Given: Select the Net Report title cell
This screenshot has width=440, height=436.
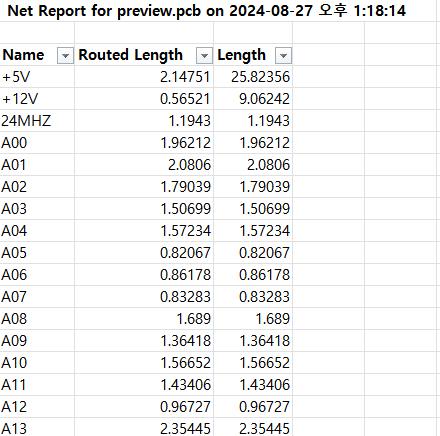Looking at the screenshot, I should (x=206, y=11).
